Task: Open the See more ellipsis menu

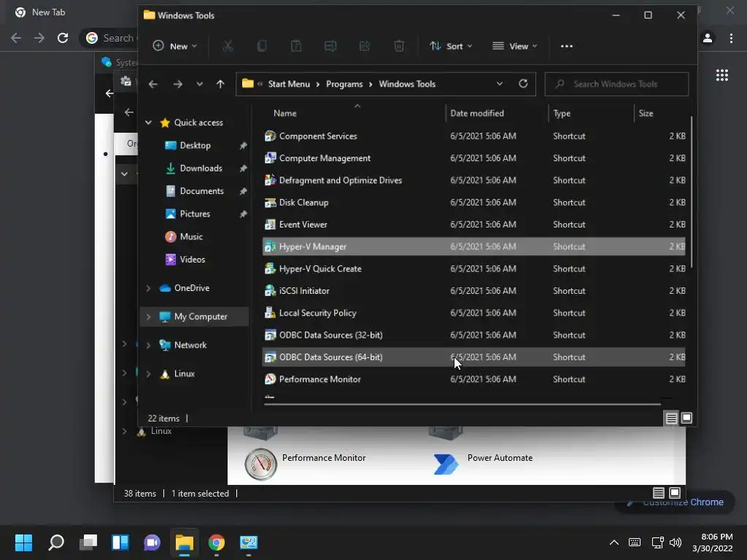Action: point(566,46)
